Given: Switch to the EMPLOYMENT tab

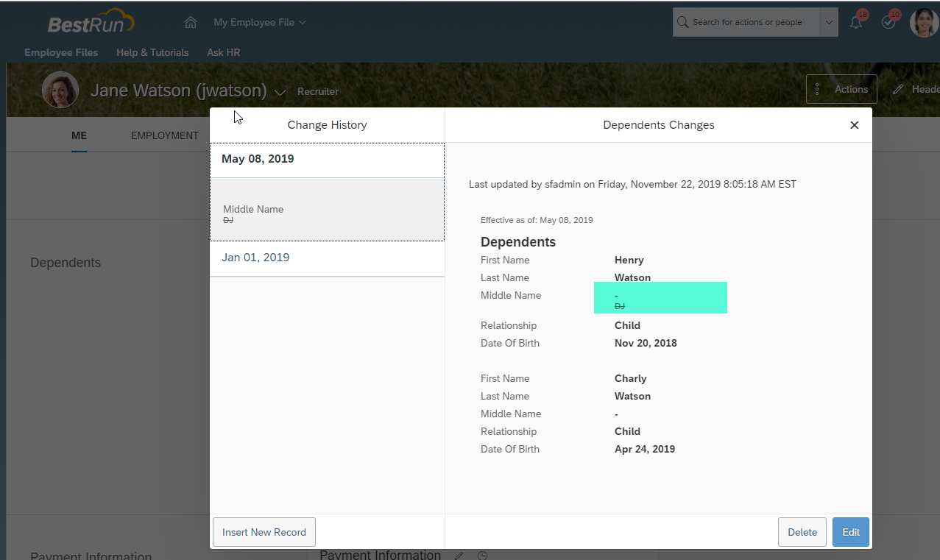Looking at the screenshot, I should (x=165, y=135).
